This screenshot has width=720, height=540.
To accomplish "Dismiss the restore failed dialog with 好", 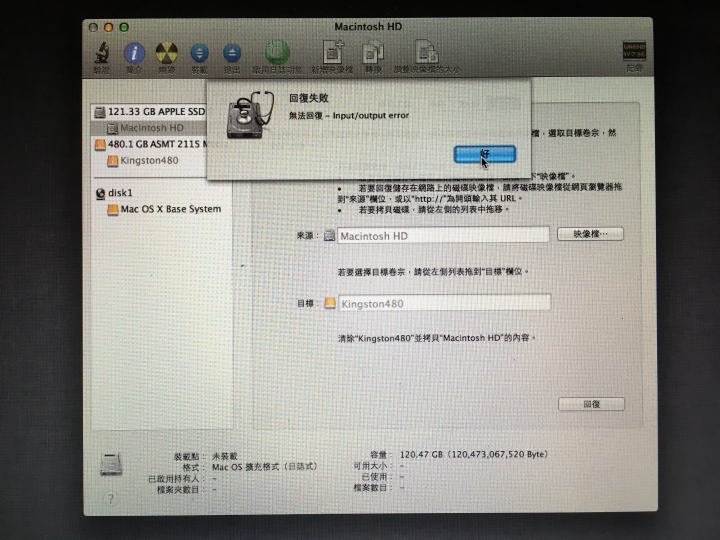I will click(485, 154).
